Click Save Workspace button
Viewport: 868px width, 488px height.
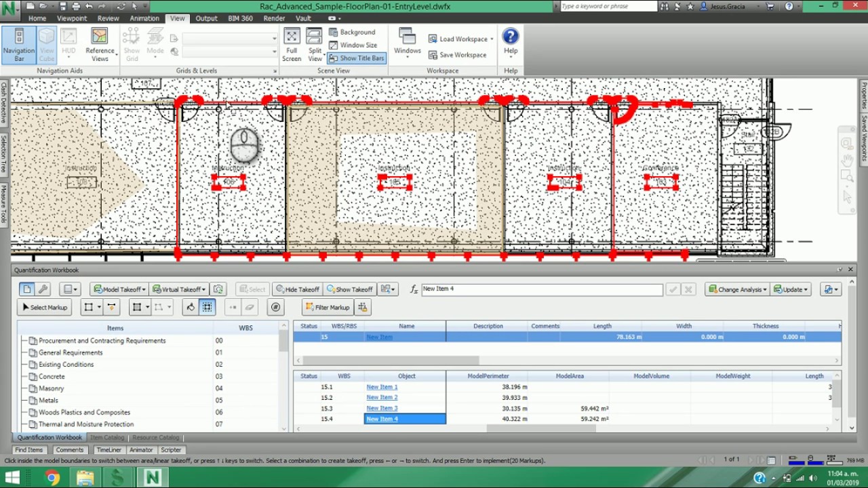tap(458, 55)
